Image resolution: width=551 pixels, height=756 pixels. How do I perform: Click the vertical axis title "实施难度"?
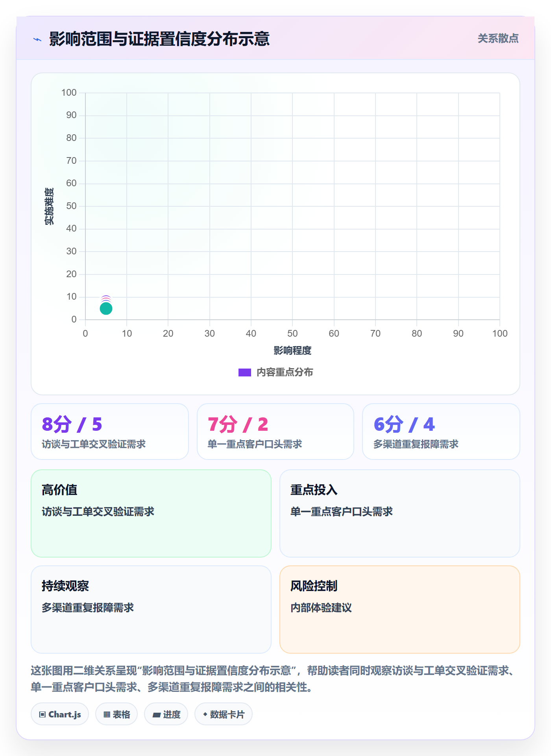[x=49, y=206]
